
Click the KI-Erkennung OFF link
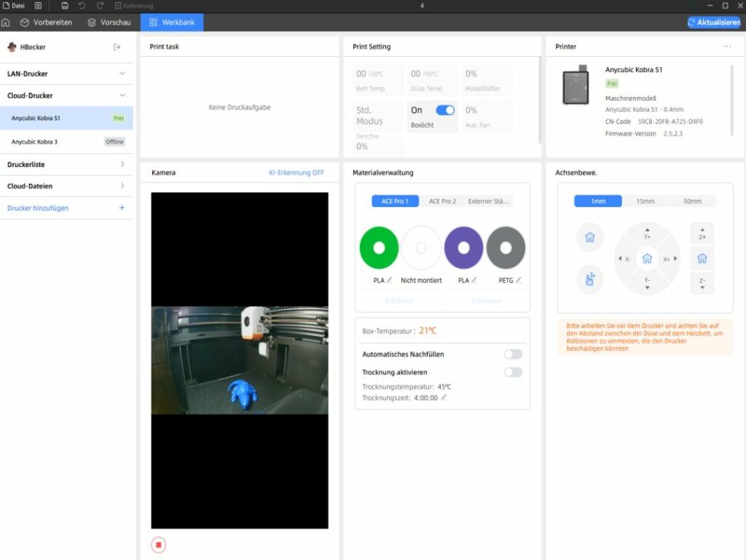coord(296,173)
